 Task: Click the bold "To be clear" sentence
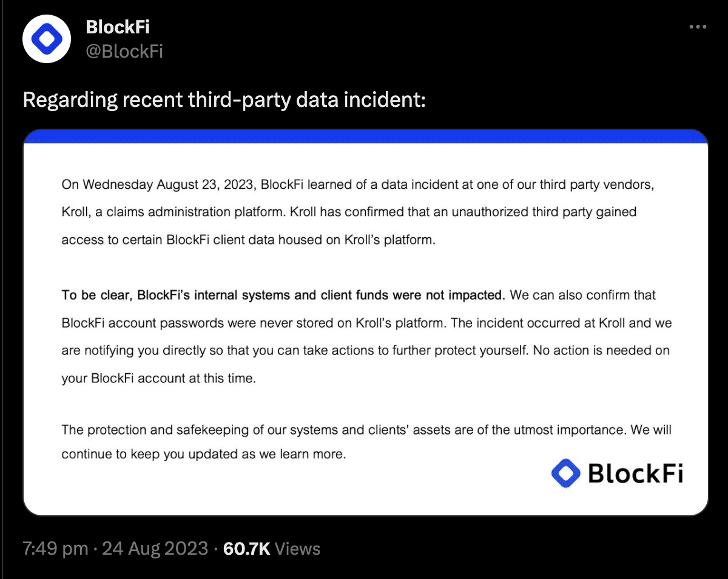(283, 296)
